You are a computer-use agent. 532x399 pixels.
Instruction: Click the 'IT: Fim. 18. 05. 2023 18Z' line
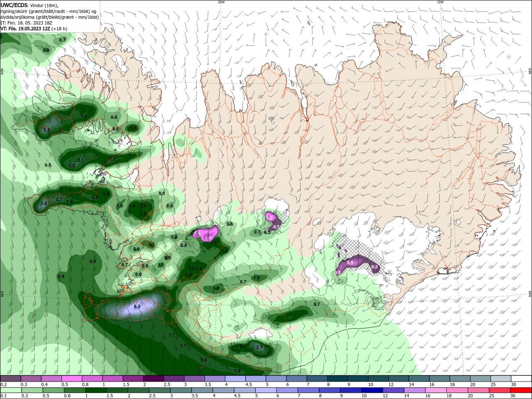(x=26, y=23)
